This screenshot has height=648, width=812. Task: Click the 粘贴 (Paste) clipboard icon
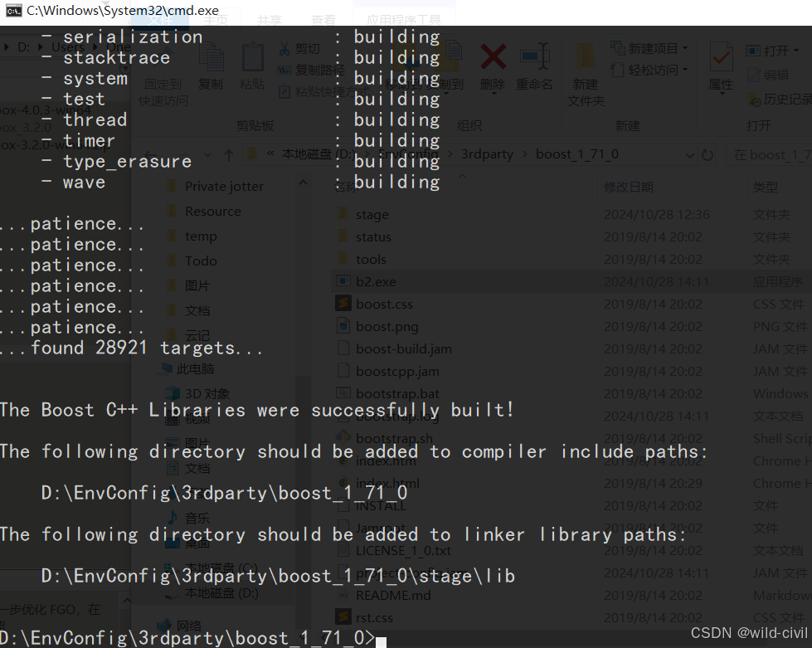tap(252, 55)
